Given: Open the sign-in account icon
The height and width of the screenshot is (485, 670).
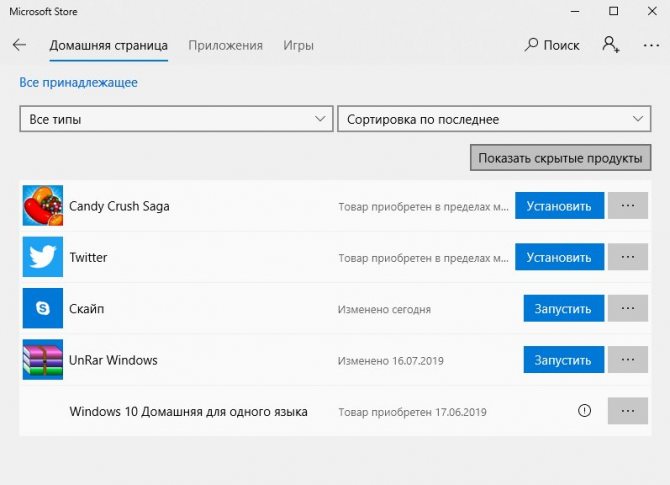Looking at the screenshot, I should pos(611,44).
